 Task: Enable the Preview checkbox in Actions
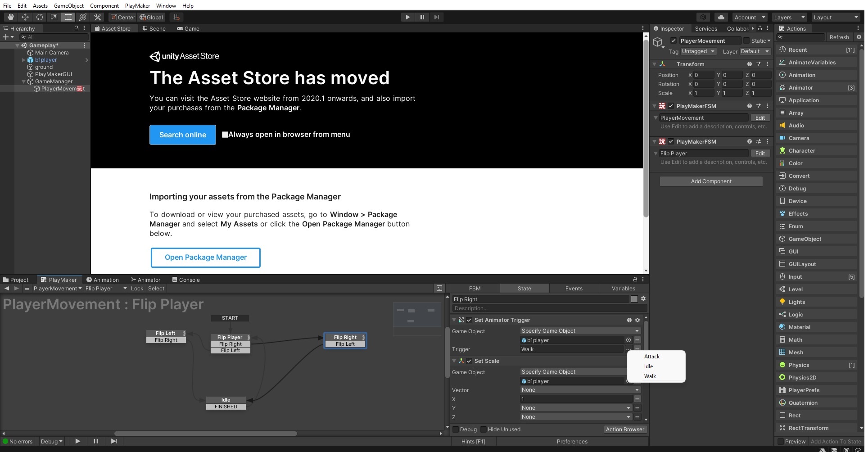coord(781,442)
